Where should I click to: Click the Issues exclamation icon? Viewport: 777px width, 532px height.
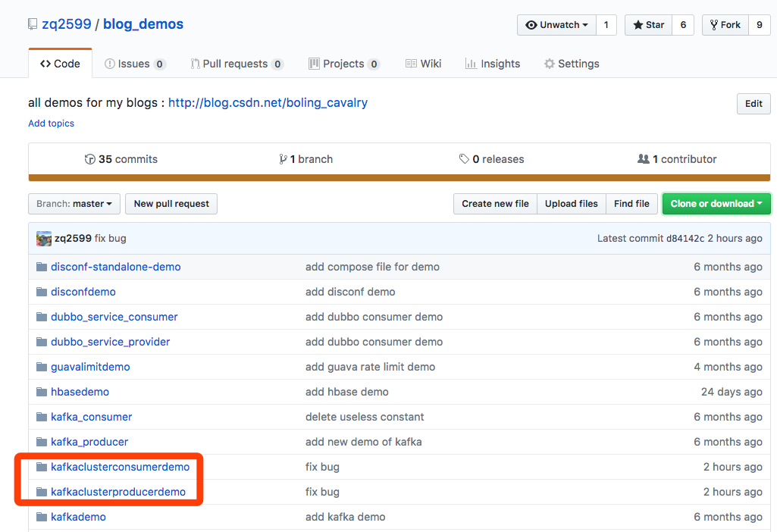pos(109,64)
